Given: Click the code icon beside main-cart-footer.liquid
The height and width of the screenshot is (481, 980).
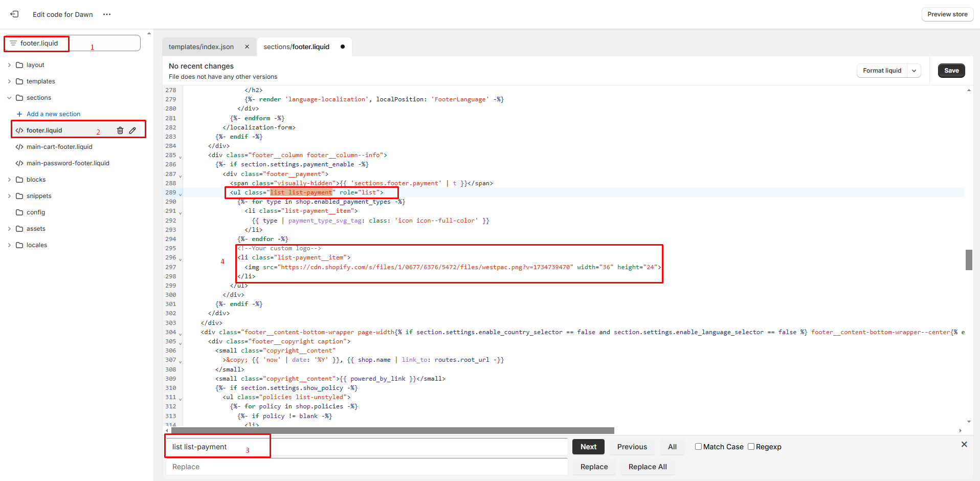Looking at the screenshot, I should pos(19,147).
